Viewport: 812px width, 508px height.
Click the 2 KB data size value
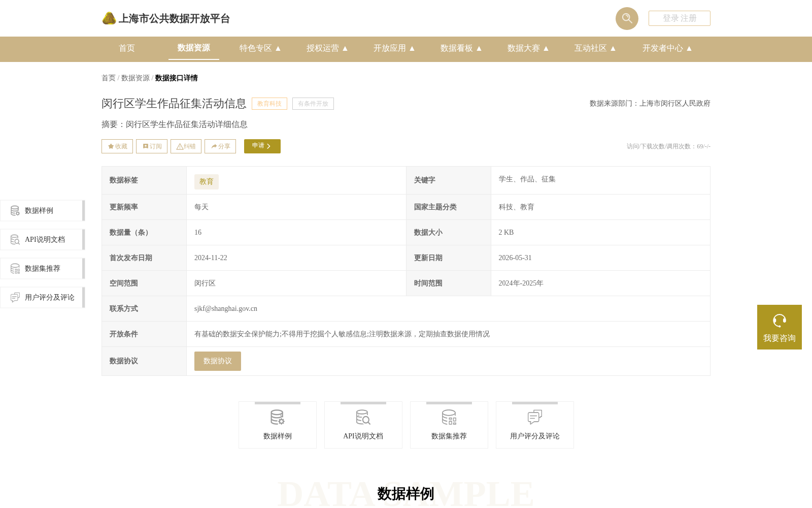pos(506,233)
